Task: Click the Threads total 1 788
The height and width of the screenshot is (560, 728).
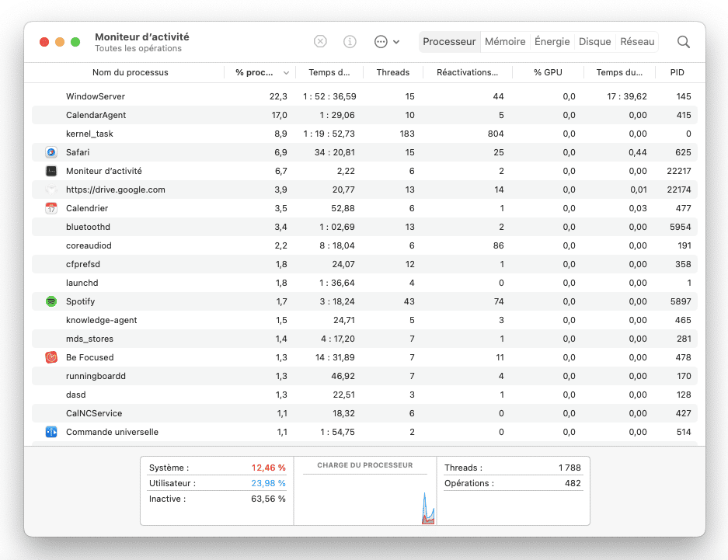Action: (570, 468)
